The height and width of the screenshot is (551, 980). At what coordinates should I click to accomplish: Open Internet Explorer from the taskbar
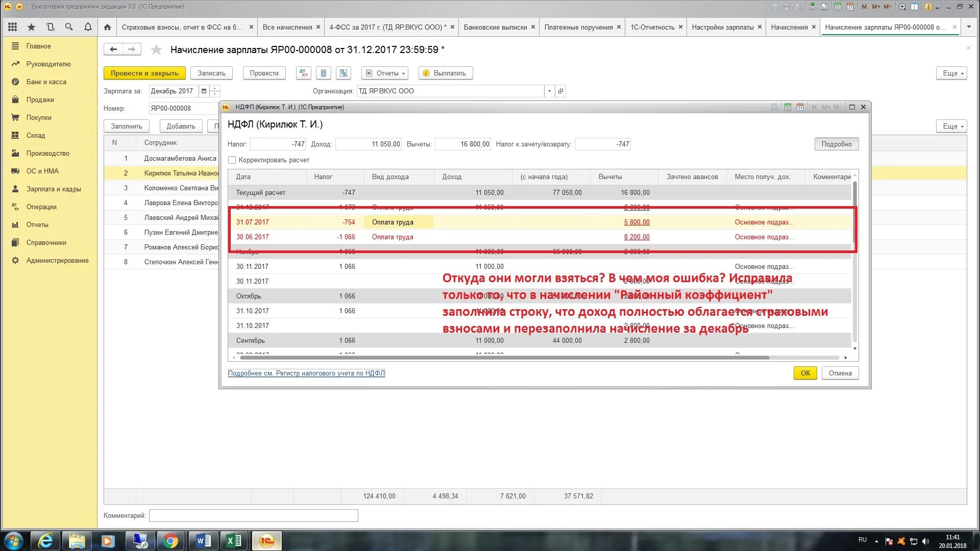coord(45,541)
